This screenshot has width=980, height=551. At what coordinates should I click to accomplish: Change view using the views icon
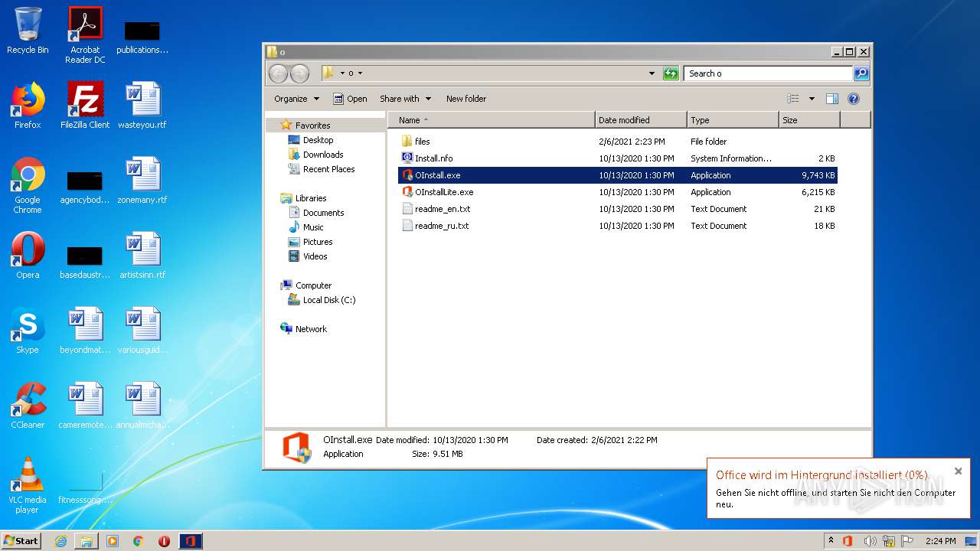point(793,99)
